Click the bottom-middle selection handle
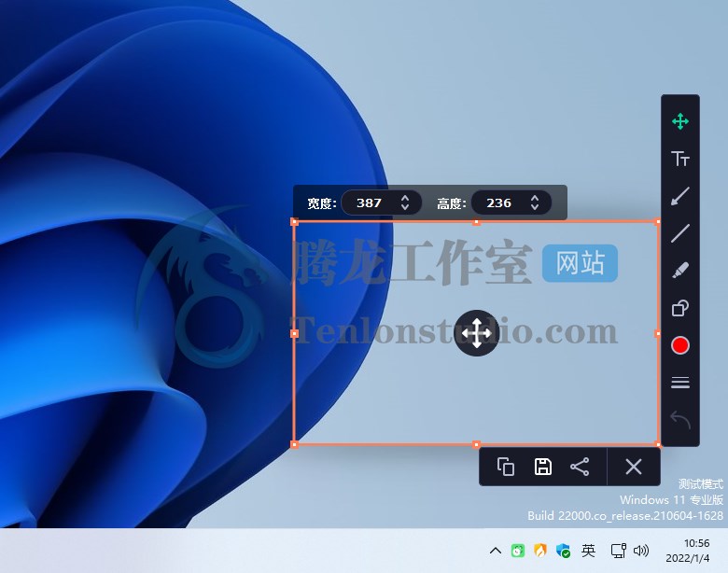The image size is (728, 573). (x=476, y=445)
